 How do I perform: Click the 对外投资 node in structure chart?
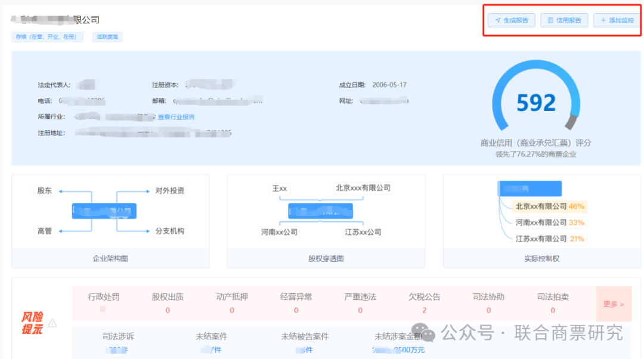169,191
